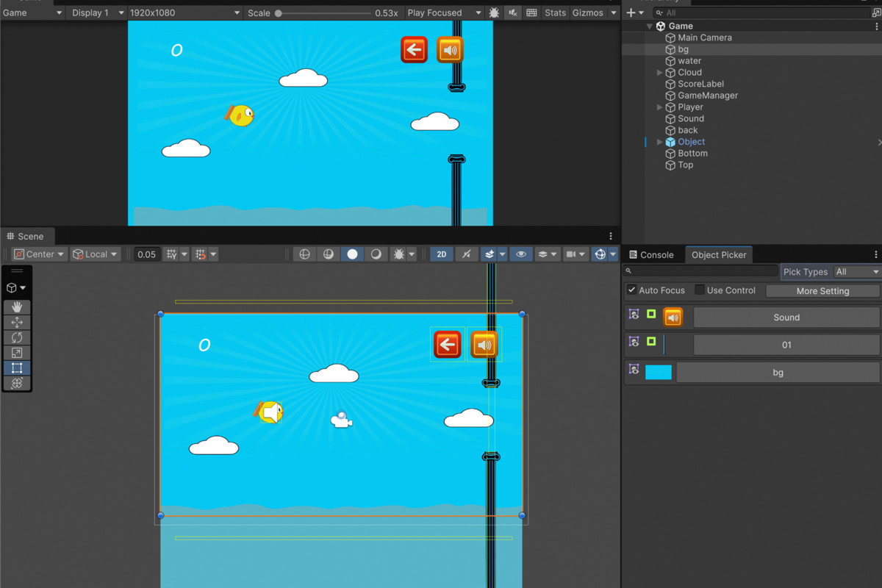The image size is (882, 588).
Task: Select the bg item in the Object Picker list
Action: [x=778, y=372]
